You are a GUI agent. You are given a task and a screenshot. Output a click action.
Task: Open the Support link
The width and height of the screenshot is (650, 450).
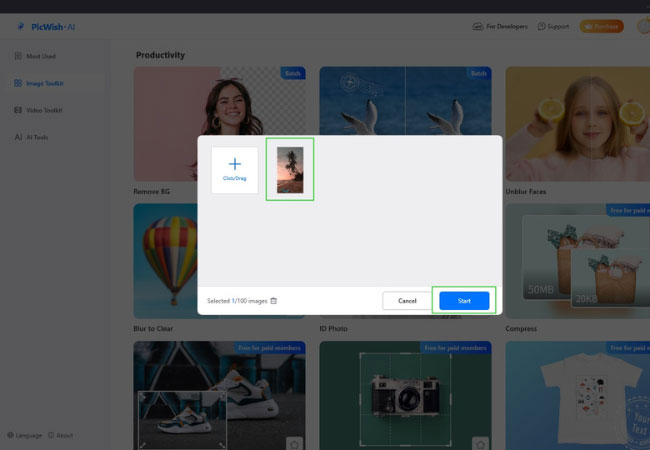[x=553, y=26]
